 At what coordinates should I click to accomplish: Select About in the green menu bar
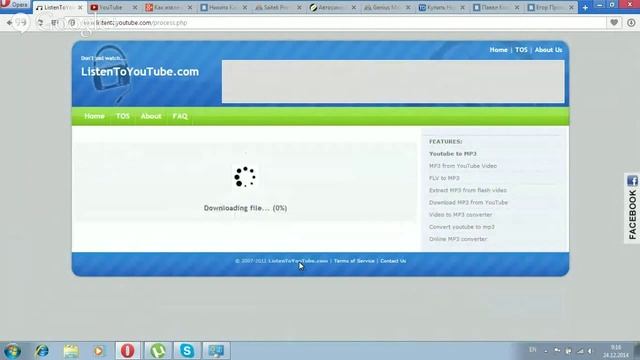[151, 116]
